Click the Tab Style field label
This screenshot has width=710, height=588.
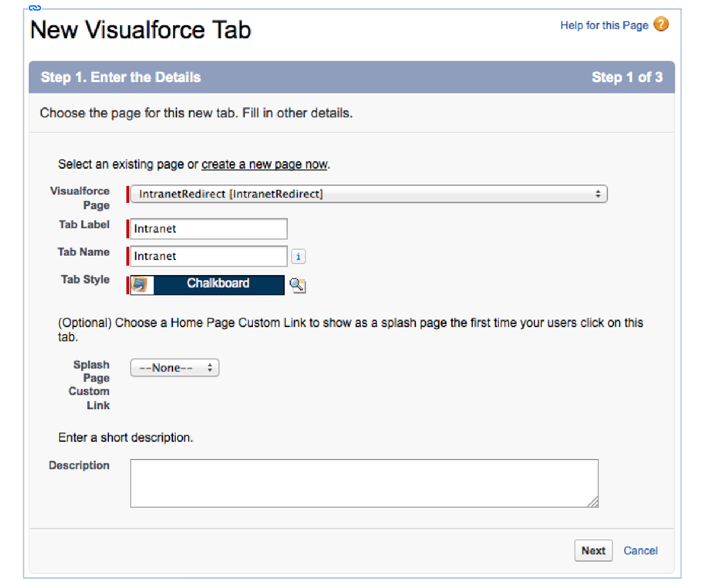[85, 280]
